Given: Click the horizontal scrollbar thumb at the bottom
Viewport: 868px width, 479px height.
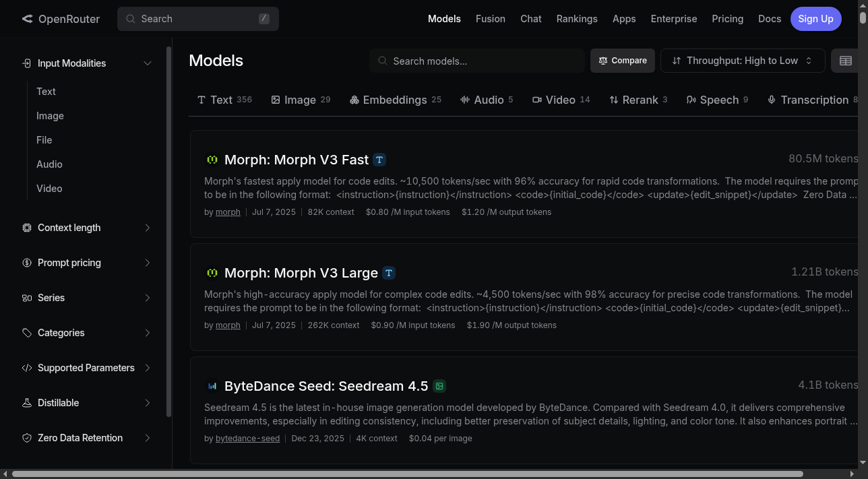Looking at the screenshot, I should tap(406, 474).
